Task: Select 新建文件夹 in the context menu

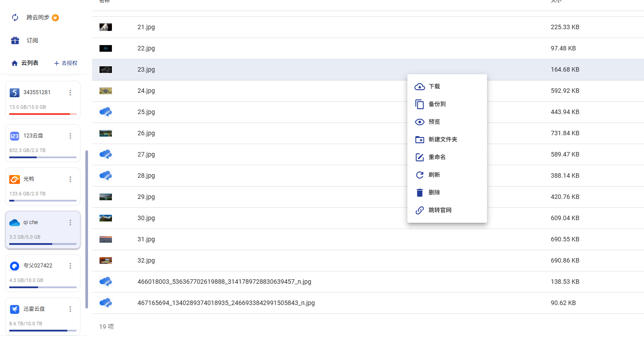Action: pos(447,140)
